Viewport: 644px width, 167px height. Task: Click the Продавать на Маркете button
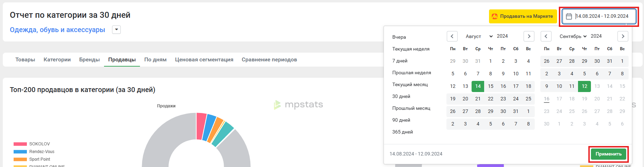523,16
